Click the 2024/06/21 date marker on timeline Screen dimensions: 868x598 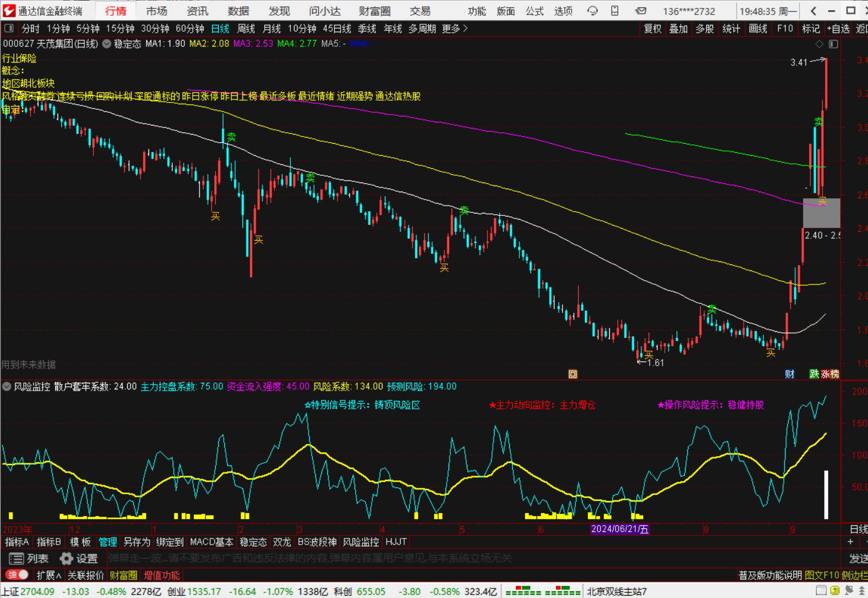pos(620,529)
